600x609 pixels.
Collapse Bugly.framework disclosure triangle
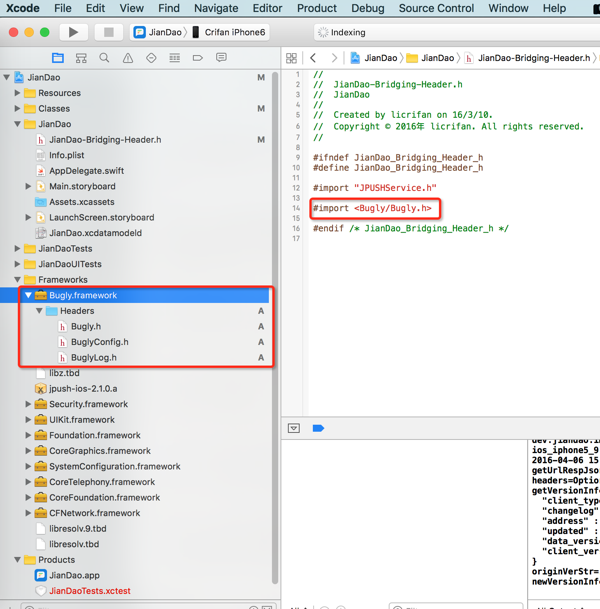(28, 295)
